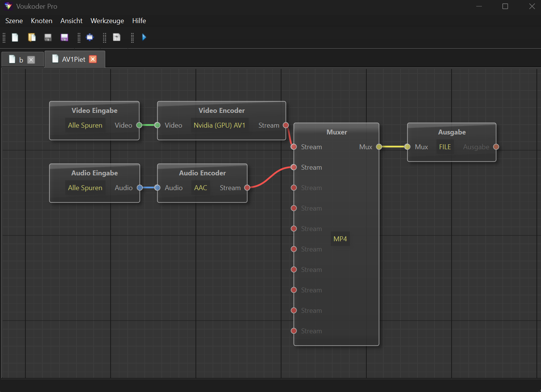
Task: Select the Audio Encoder node by its title
Action: (x=202, y=173)
